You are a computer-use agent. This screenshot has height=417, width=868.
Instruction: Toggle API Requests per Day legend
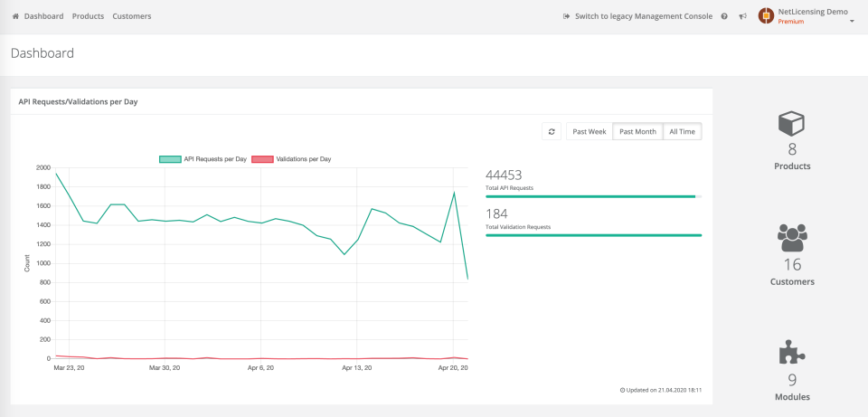point(203,159)
